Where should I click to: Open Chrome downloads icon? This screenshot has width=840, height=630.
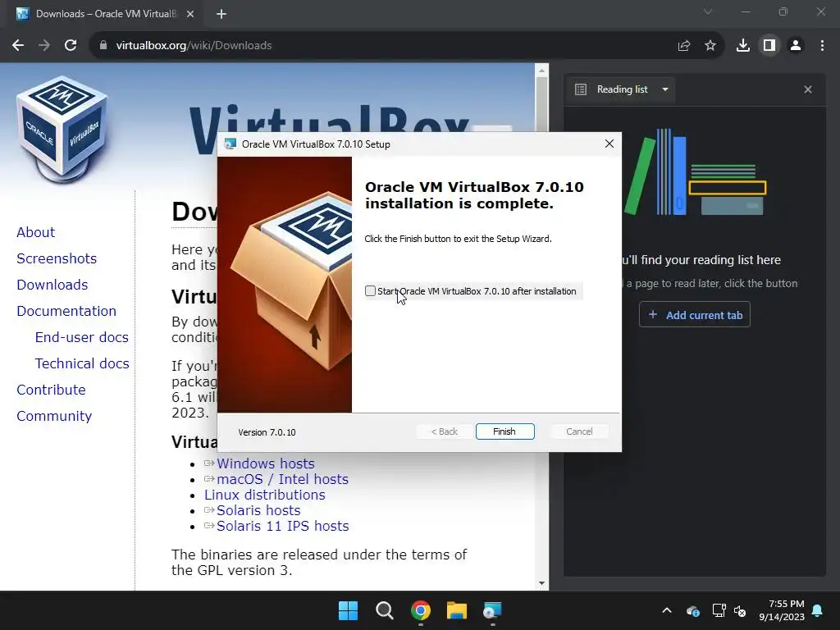pyautogui.click(x=743, y=46)
